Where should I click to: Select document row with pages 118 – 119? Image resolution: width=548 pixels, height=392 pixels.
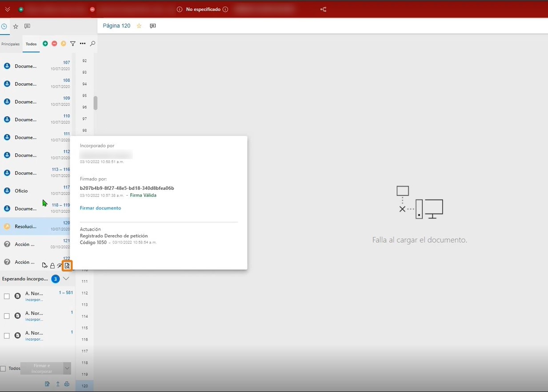(x=36, y=208)
